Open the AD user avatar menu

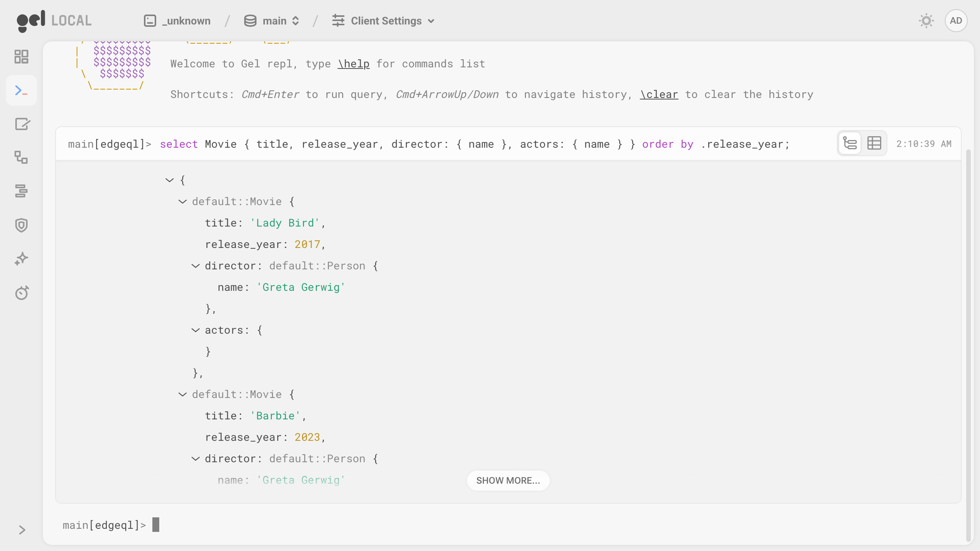(x=956, y=21)
